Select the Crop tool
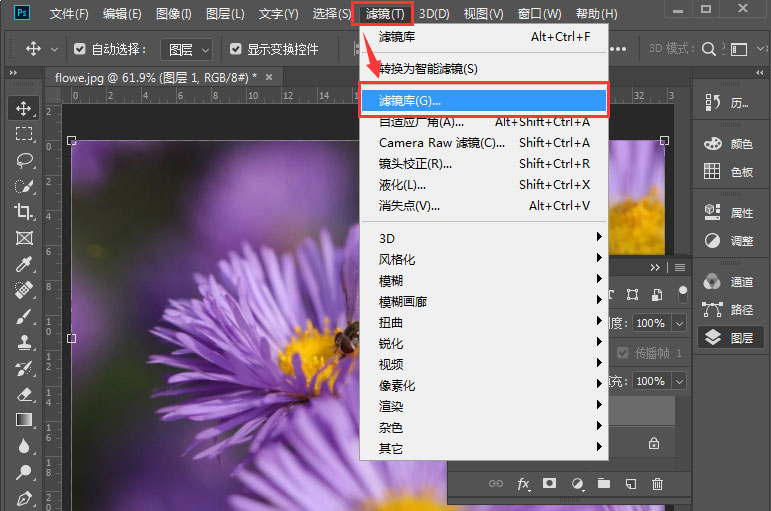This screenshot has height=511, width=771. coord(23,212)
